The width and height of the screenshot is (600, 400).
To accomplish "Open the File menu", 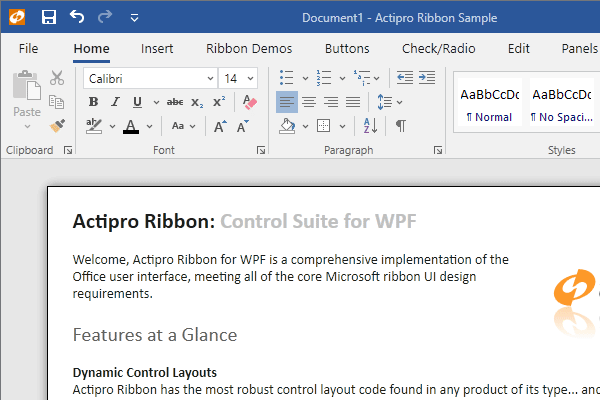I will 28,49.
